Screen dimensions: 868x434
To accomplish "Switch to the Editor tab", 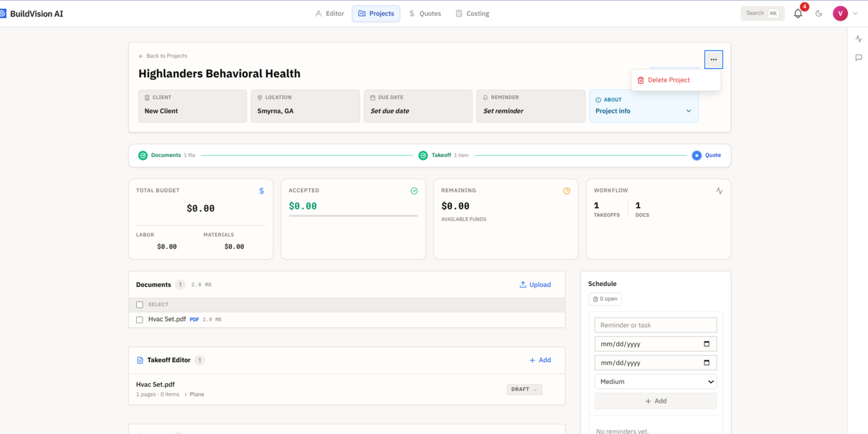I will click(x=330, y=14).
